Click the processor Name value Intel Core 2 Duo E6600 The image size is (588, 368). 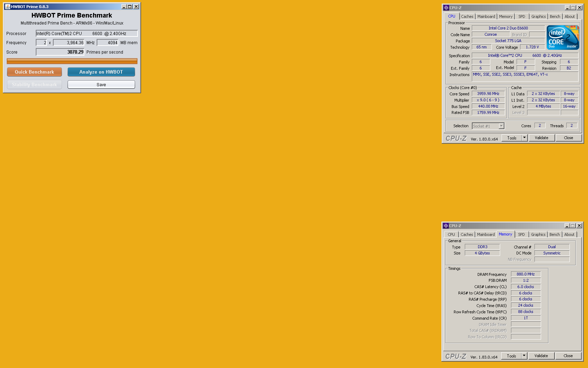pos(508,28)
